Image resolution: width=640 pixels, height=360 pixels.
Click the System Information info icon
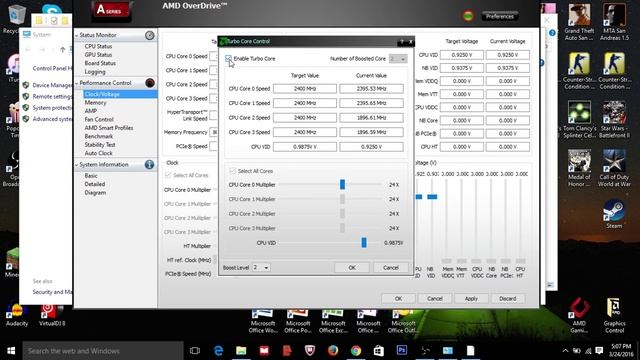tap(149, 164)
